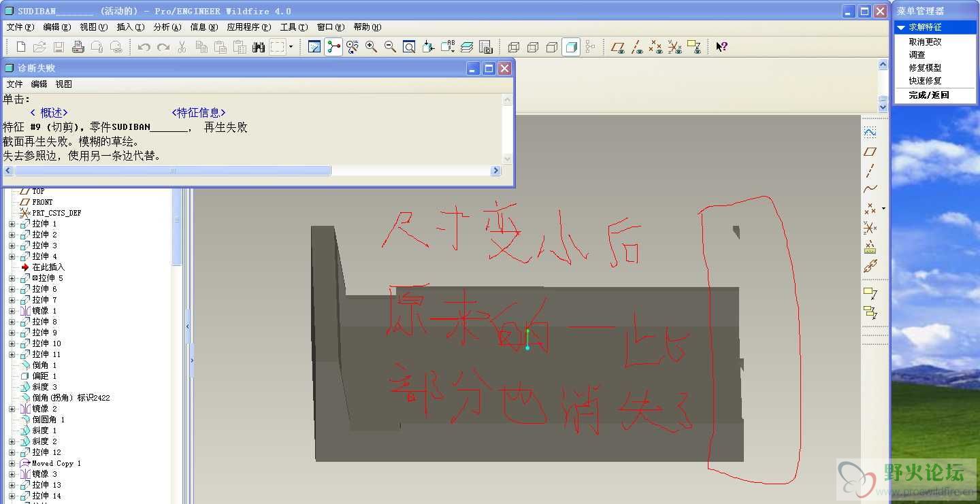Select the Sketch tool in right toolbar
Screen dimensions: 980x504
[870, 132]
